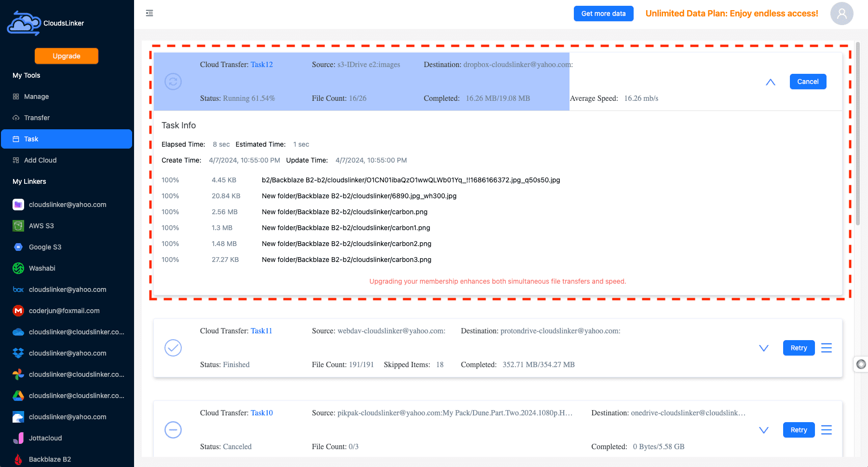Click the Unlimited Data Plan promo text
The height and width of the screenshot is (467, 868).
point(732,14)
